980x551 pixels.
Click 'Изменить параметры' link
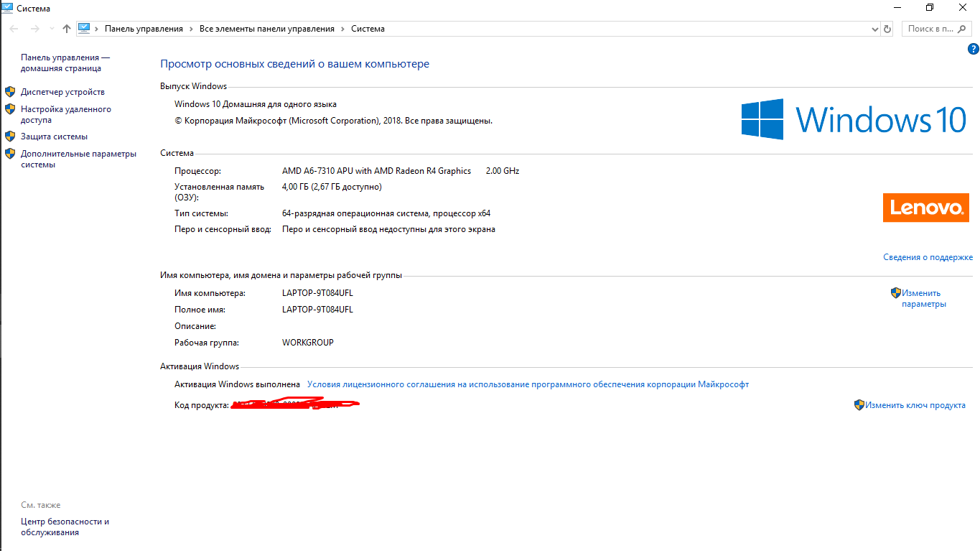924,298
